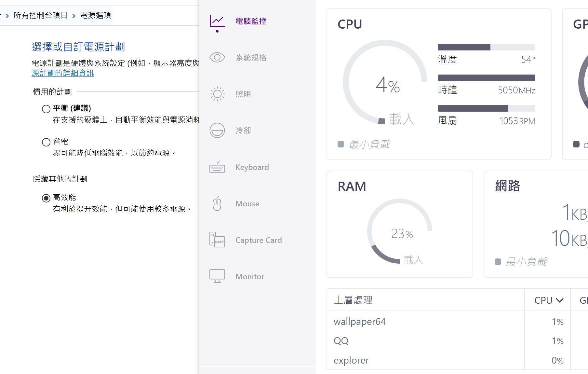
Task: Expand the 所有控制台項目 breadcrumb chevron
Action: tap(7, 16)
